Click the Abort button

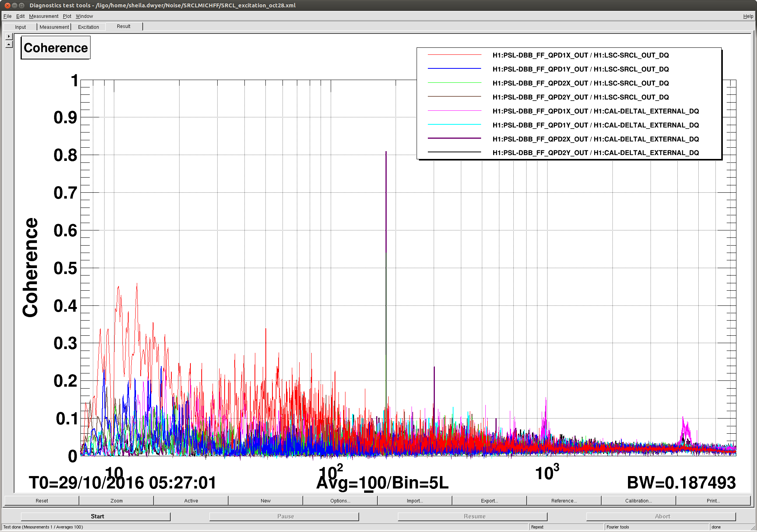click(x=661, y=516)
